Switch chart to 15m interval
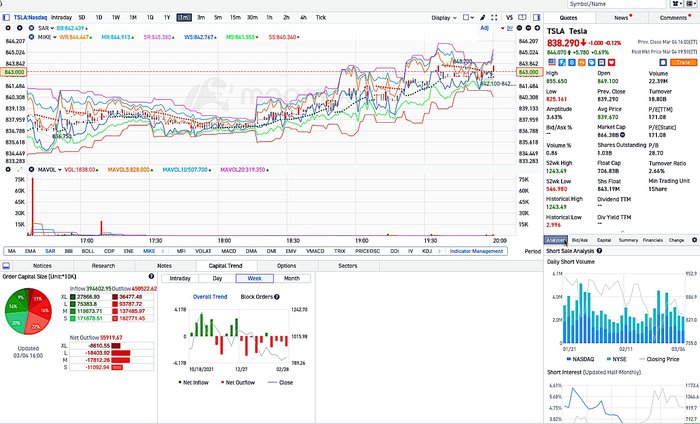The height and width of the screenshot is (424, 700). pos(235,17)
